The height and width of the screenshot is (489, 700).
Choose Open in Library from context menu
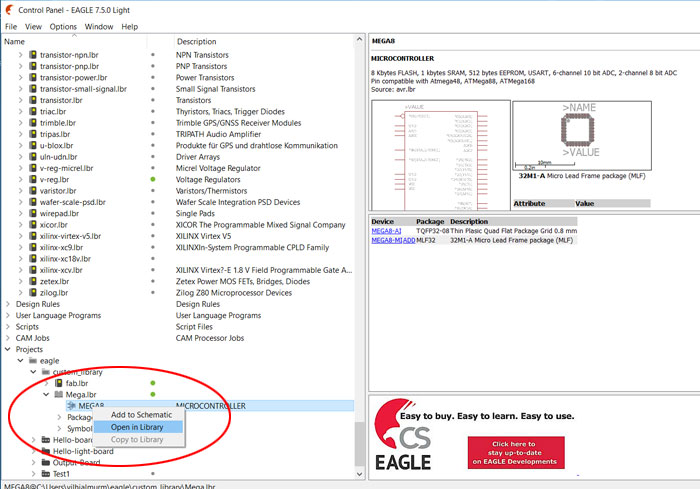138,427
